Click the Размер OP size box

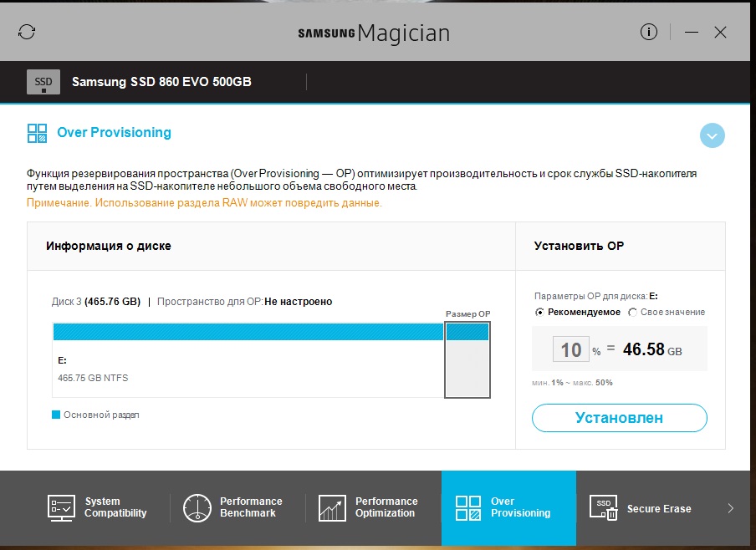coord(467,360)
